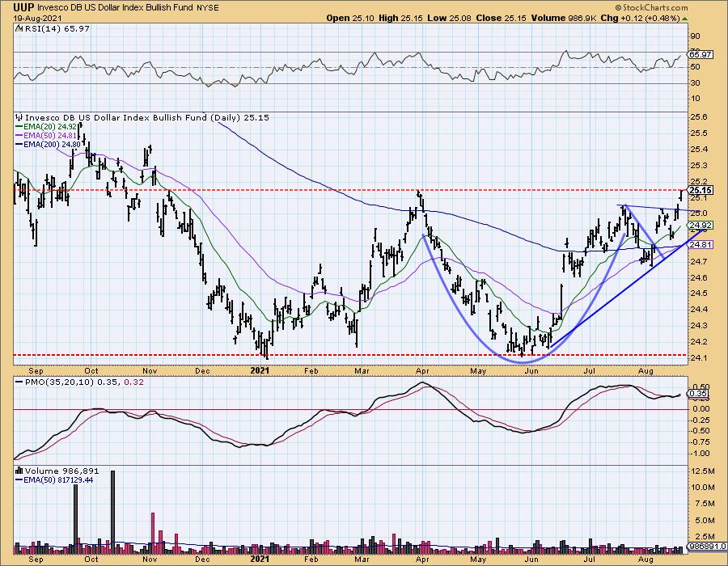
Task: Click the lower red dashed support line
Action: tap(350, 355)
